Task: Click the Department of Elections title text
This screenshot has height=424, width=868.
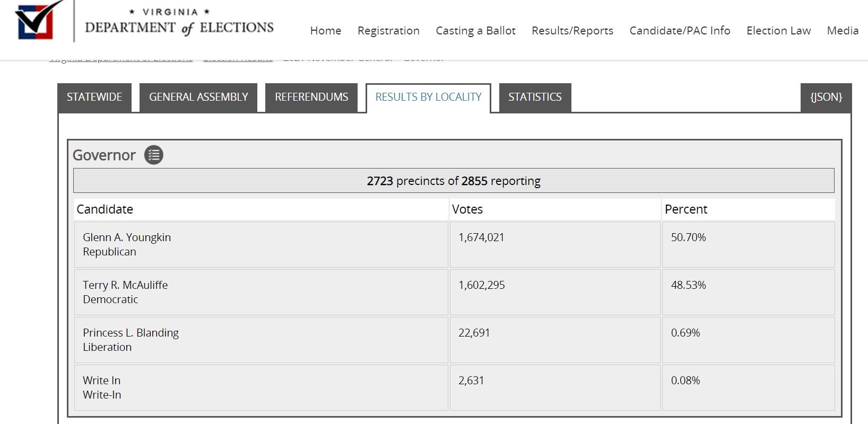Action: [179, 28]
